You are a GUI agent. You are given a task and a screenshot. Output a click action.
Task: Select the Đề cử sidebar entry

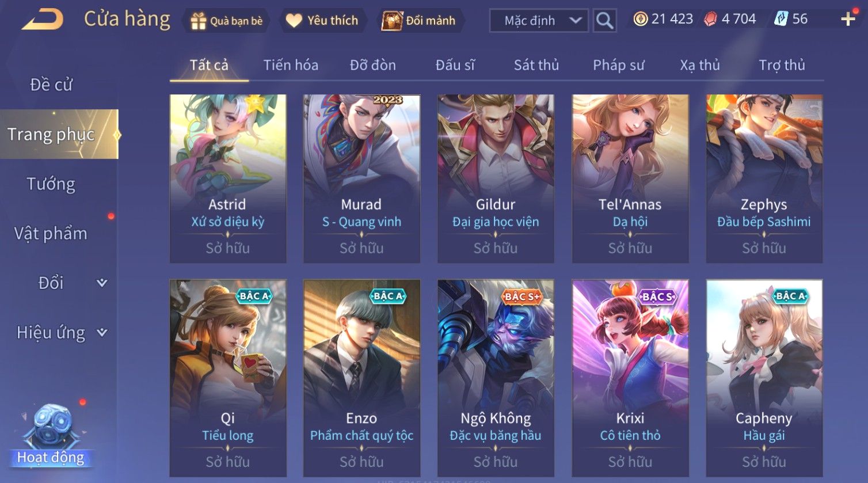51,85
